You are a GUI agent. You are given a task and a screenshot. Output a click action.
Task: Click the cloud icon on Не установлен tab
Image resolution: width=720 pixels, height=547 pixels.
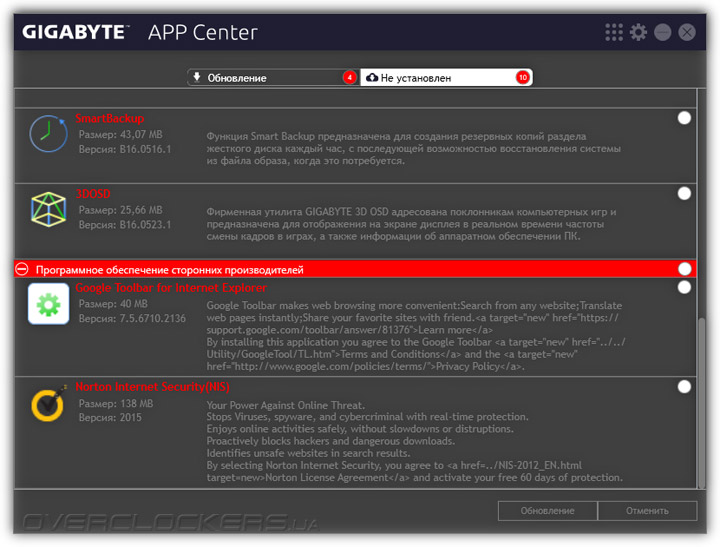click(x=371, y=78)
